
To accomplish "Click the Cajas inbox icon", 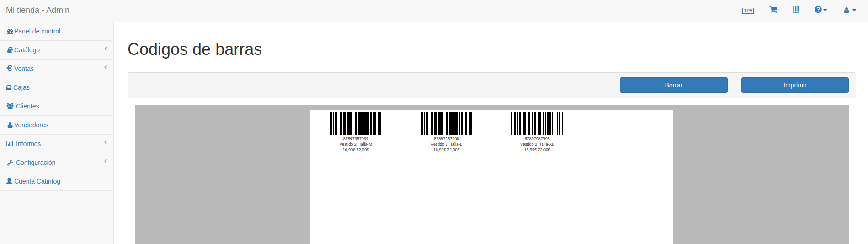I will [9, 87].
